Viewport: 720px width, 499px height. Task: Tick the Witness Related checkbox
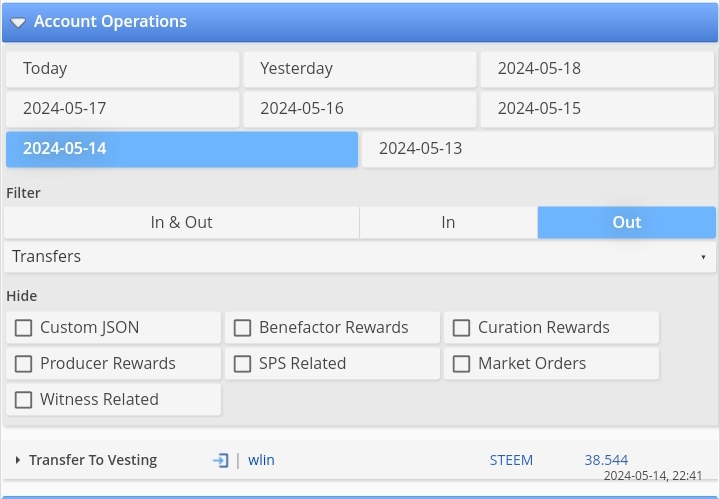pyautogui.click(x=23, y=400)
